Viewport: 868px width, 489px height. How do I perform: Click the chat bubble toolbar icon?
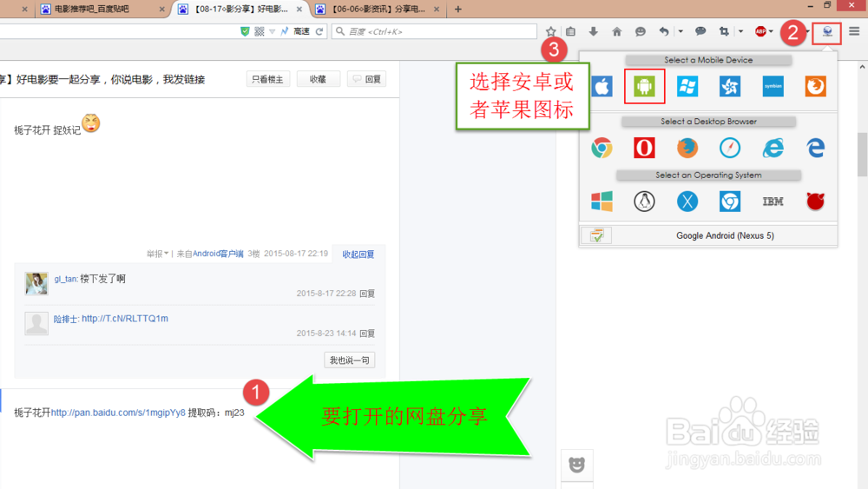[x=700, y=31]
